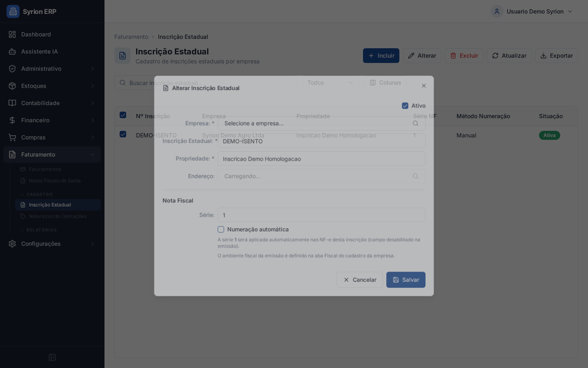The width and height of the screenshot is (588, 368).
Task: Click the Excluir button
Action: tap(464, 56)
